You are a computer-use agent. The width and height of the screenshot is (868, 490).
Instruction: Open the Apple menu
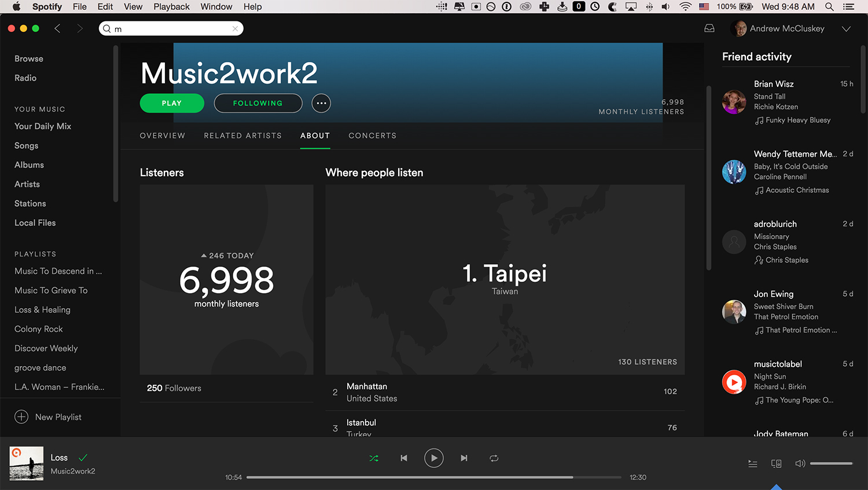tap(16, 6)
